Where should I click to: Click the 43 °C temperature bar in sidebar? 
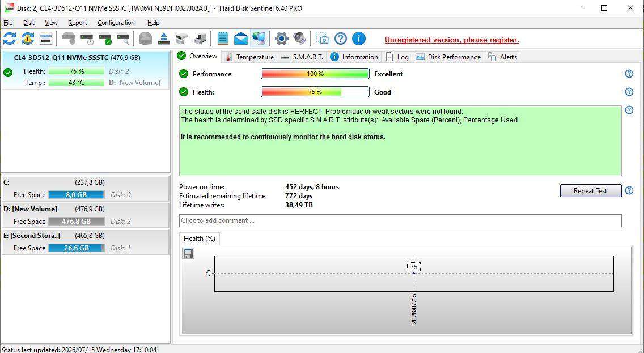pyautogui.click(x=77, y=83)
